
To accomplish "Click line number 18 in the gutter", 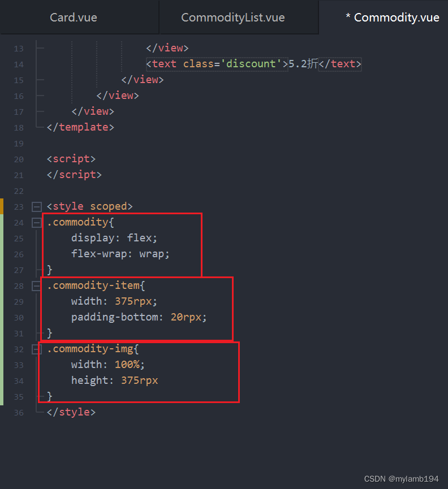I will tap(19, 128).
